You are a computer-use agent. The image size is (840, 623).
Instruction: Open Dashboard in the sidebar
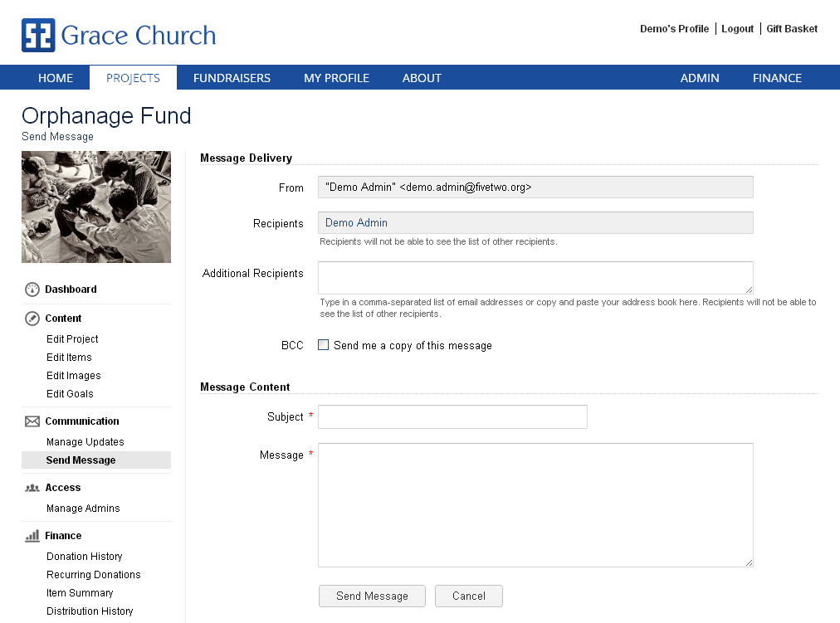71,290
